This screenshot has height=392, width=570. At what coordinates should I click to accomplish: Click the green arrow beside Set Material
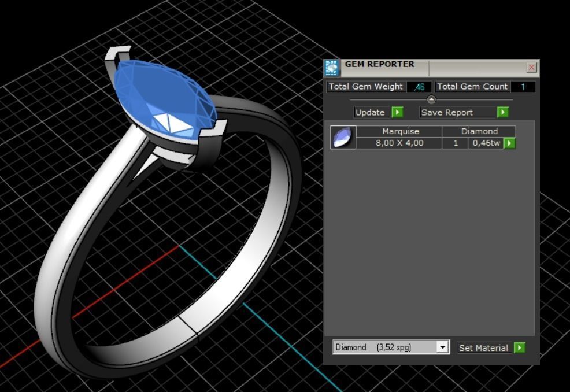(x=520, y=347)
